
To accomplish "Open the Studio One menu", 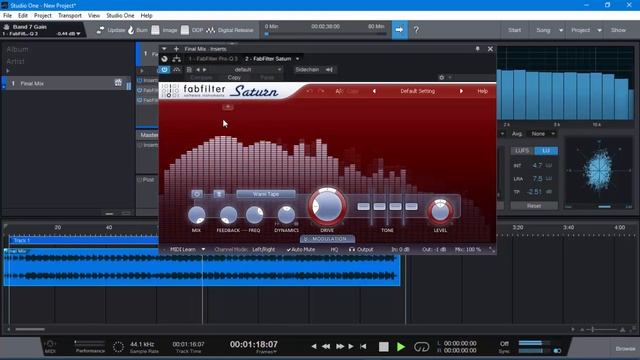I will [120, 16].
